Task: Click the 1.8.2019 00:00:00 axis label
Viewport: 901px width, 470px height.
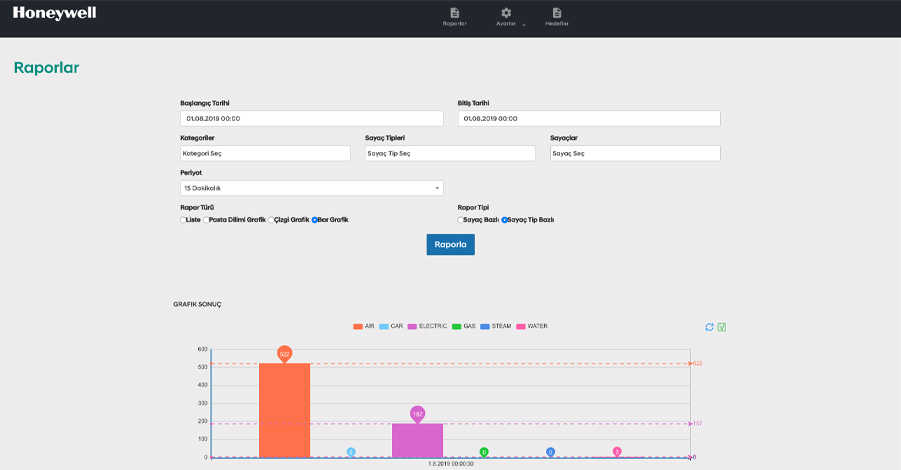Action: pos(451,464)
